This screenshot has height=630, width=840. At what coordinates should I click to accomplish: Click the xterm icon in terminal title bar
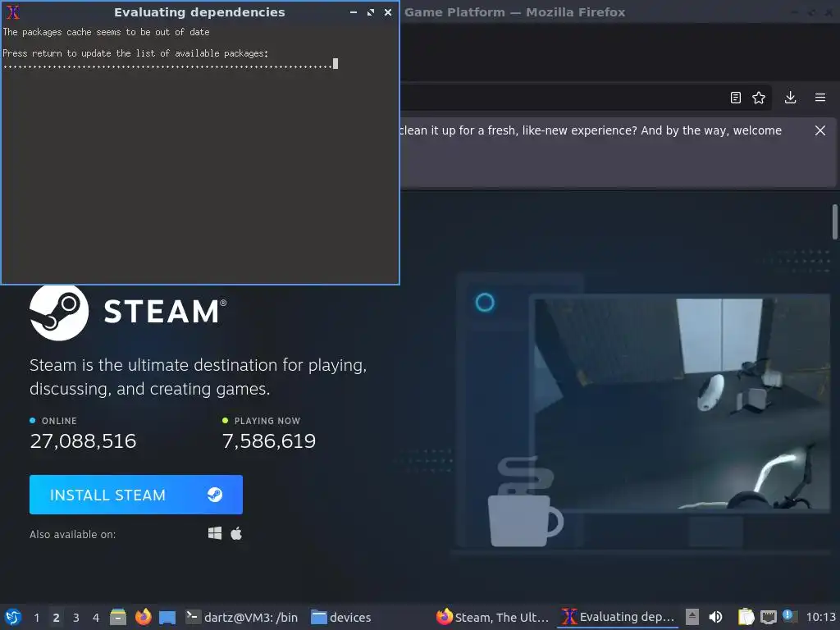[x=13, y=11]
